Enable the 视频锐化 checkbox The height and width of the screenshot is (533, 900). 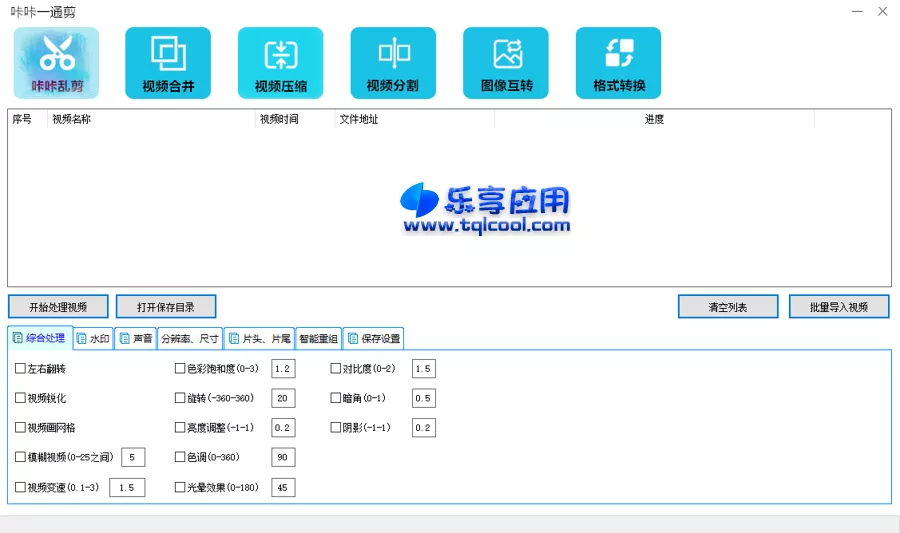(x=20, y=398)
